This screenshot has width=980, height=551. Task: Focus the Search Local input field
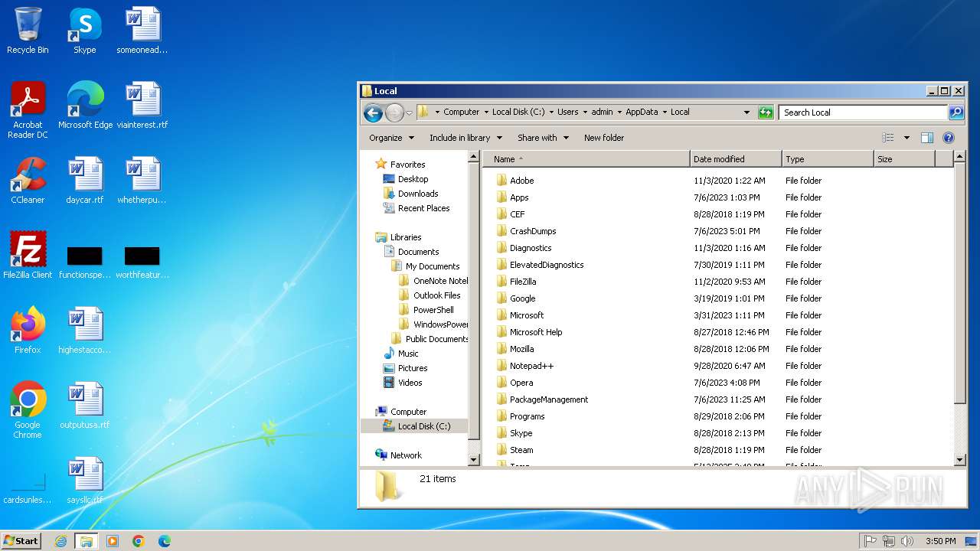(x=864, y=112)
